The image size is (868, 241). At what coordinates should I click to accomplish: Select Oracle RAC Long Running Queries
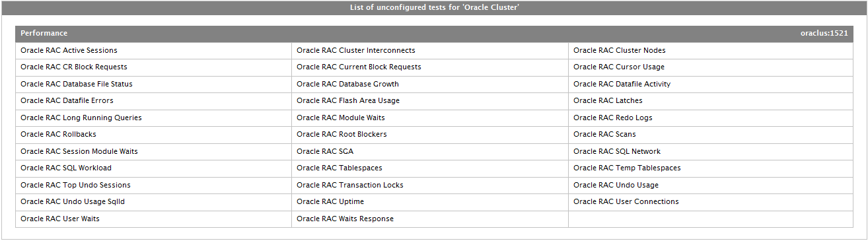click(x=81, y=118)
